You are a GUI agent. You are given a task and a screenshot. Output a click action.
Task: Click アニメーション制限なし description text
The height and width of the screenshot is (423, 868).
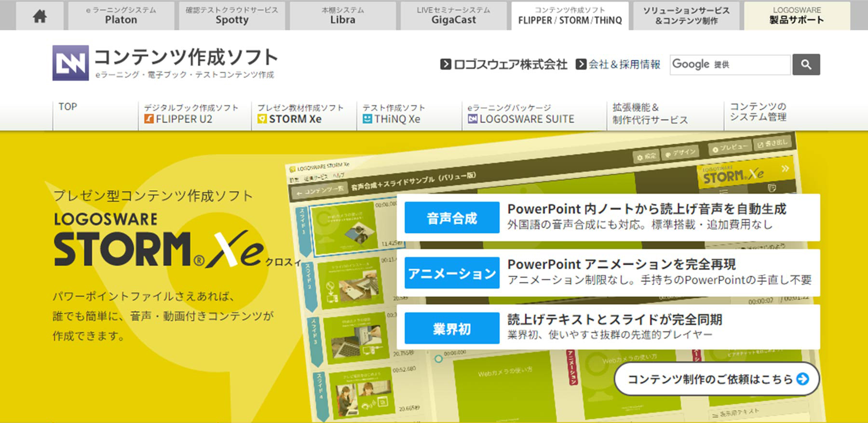coord(660,280)
